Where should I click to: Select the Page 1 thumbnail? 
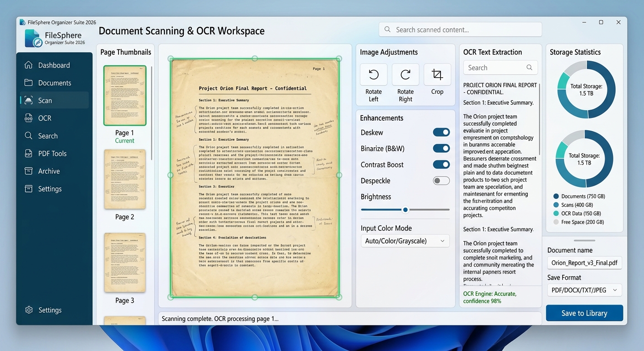coord(125,96)
